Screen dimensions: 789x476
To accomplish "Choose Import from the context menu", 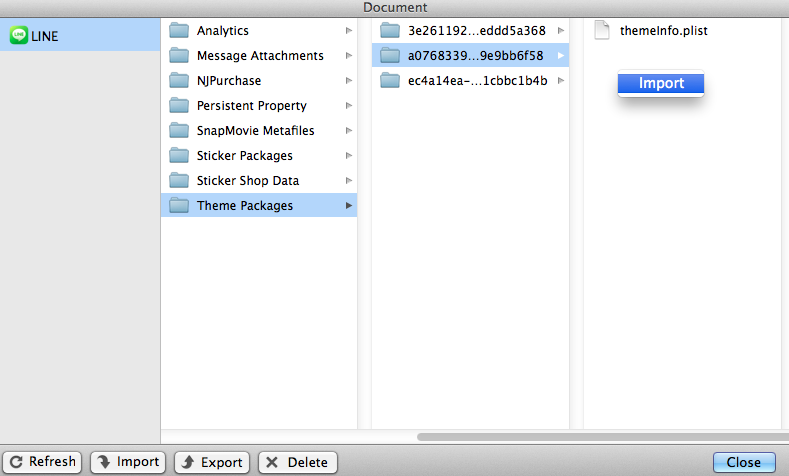I will coord(661,83).
